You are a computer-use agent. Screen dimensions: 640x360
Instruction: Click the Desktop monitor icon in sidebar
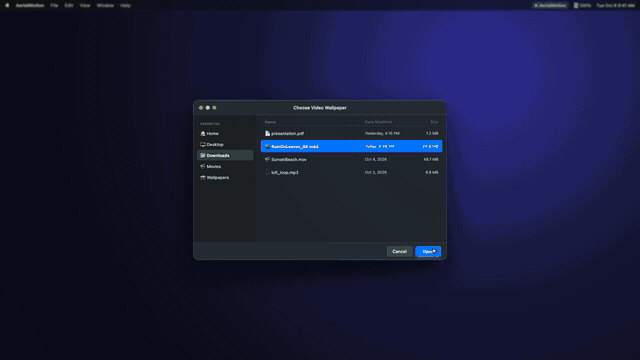203,144
